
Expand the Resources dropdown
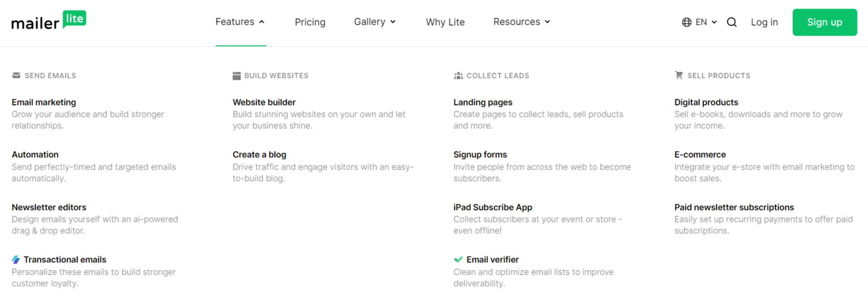[x=521, y=22]
